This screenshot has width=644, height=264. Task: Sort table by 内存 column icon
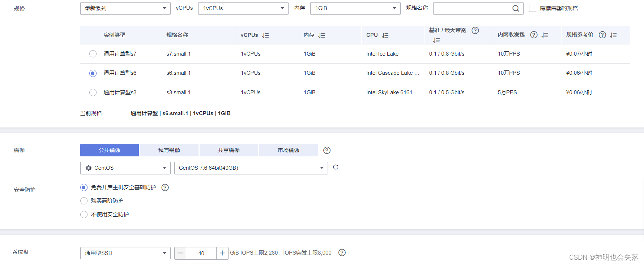322,35
